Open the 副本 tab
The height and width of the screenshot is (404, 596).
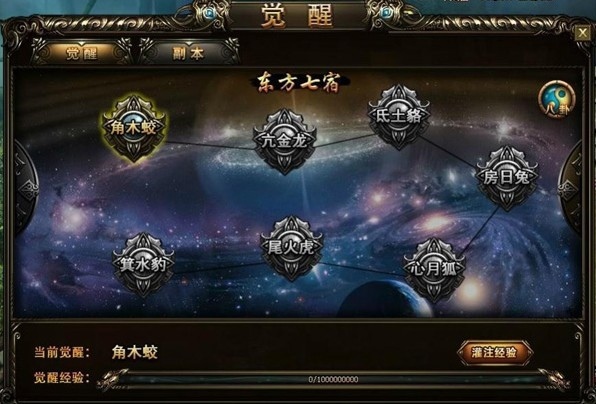tap(189, 53)
